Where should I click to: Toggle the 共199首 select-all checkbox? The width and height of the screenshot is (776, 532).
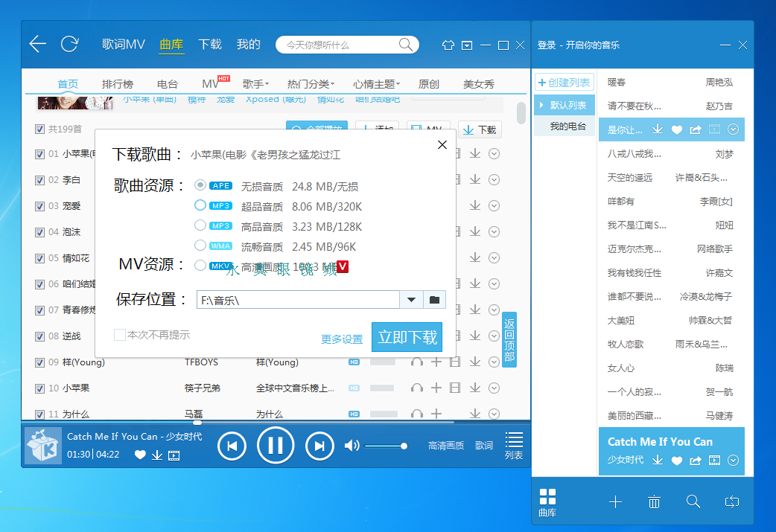40,129
